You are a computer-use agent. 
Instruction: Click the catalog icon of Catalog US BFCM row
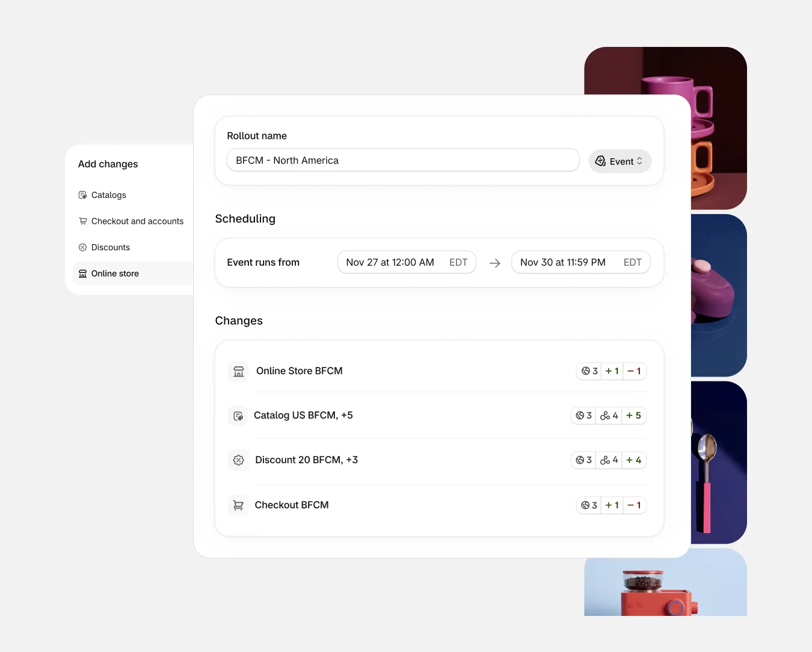click(238, 416)
